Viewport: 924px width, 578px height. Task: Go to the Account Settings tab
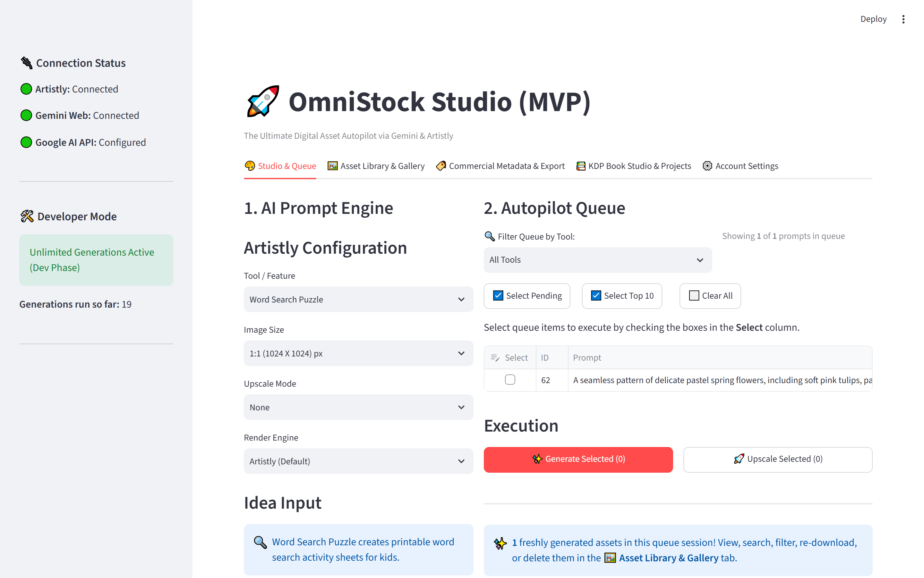pyautogui.click(x=740, y=166)
